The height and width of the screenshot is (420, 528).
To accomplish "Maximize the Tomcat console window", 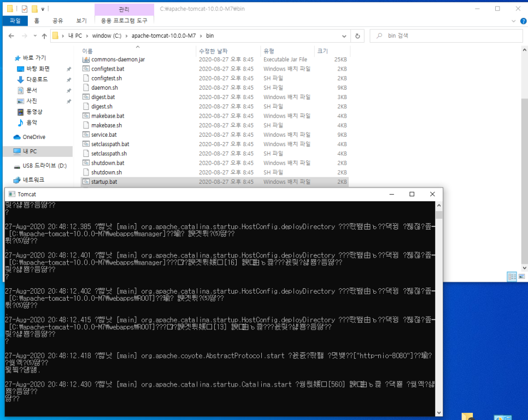I will 412,194.
